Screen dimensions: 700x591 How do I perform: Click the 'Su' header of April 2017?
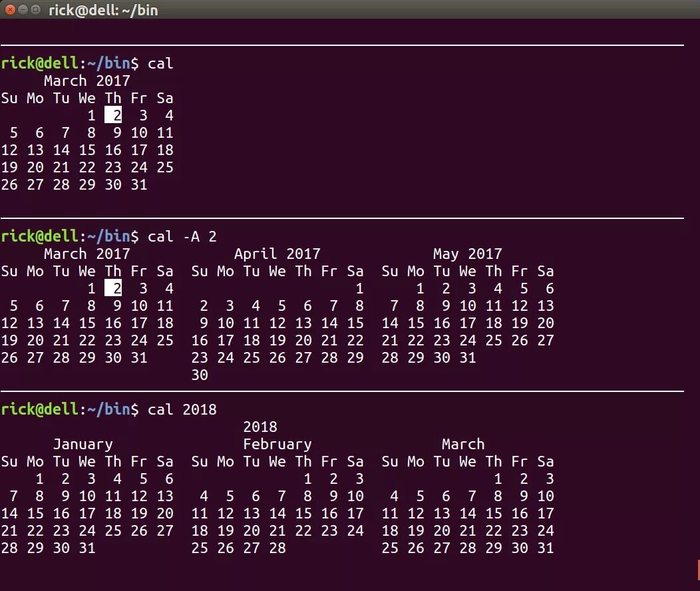[200, 271]
